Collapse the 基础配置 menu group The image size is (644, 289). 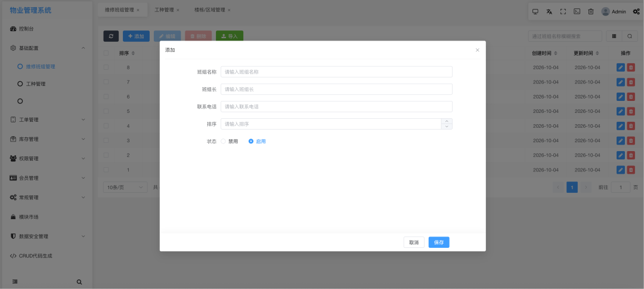click(x=48, y=48)
